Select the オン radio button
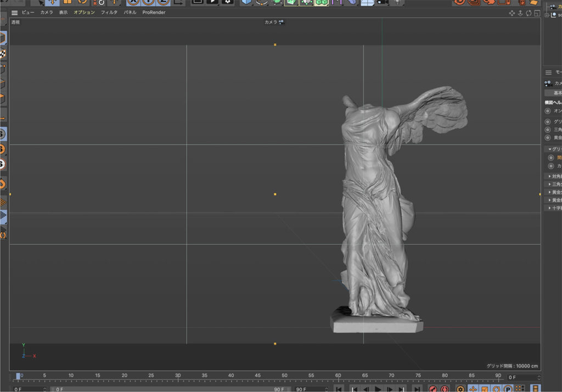 click(x=547, y=111)
